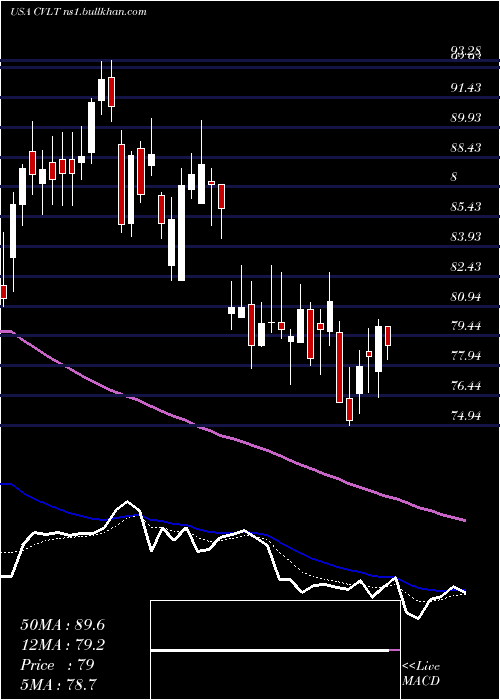Image resolution: width=500 pixels, height=700 pixels.
Task: Click the 12MA : 79.2 readout
Action: 62,645
